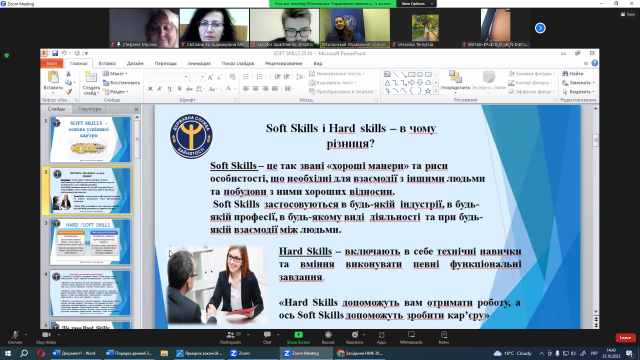Open the Zoom Apps icon
This screenshot has height=360, width=640.
(381, 335)
